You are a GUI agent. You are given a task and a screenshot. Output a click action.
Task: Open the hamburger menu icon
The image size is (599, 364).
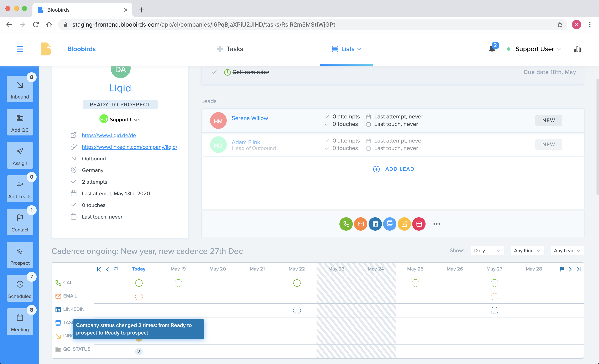point(20,49)
